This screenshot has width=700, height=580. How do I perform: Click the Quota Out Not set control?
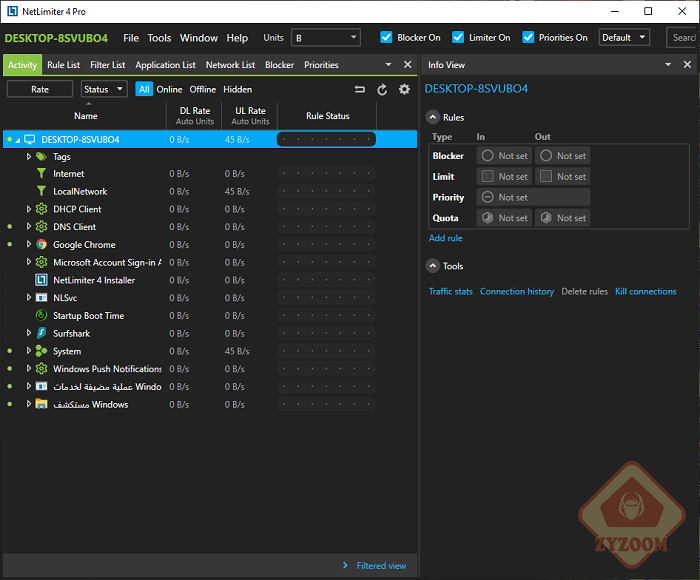click(563, 218)
